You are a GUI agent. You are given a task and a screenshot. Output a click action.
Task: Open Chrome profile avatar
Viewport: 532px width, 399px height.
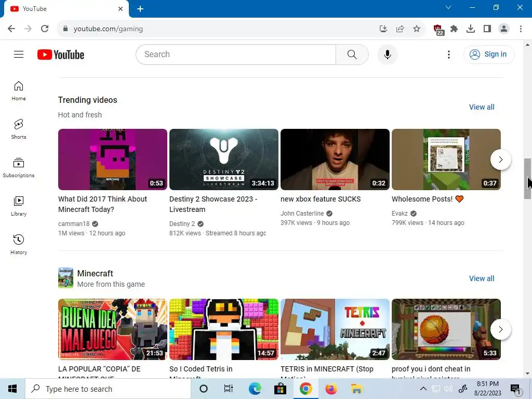point(504,29)
